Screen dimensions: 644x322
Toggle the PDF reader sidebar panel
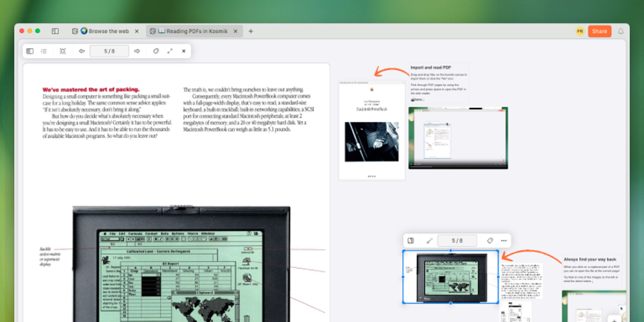[30, 51]
